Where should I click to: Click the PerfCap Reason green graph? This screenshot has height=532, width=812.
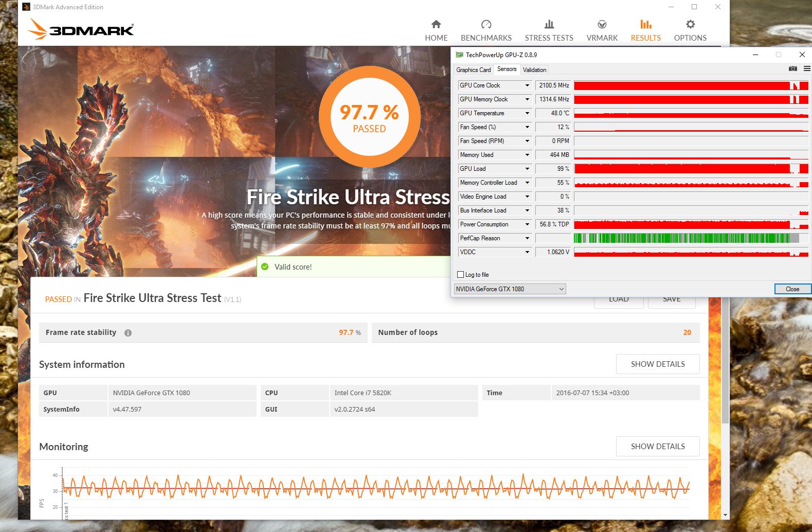(x=691, y=238)
